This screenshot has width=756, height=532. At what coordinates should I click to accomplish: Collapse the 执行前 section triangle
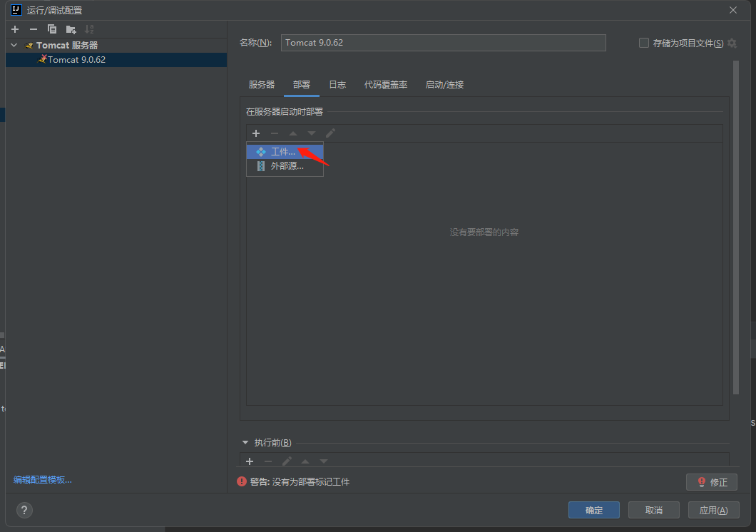[245, 442]
